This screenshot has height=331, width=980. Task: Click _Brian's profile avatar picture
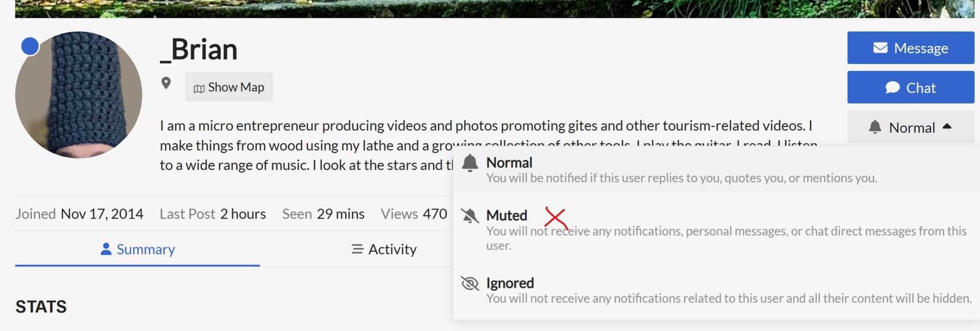point(79,95)
